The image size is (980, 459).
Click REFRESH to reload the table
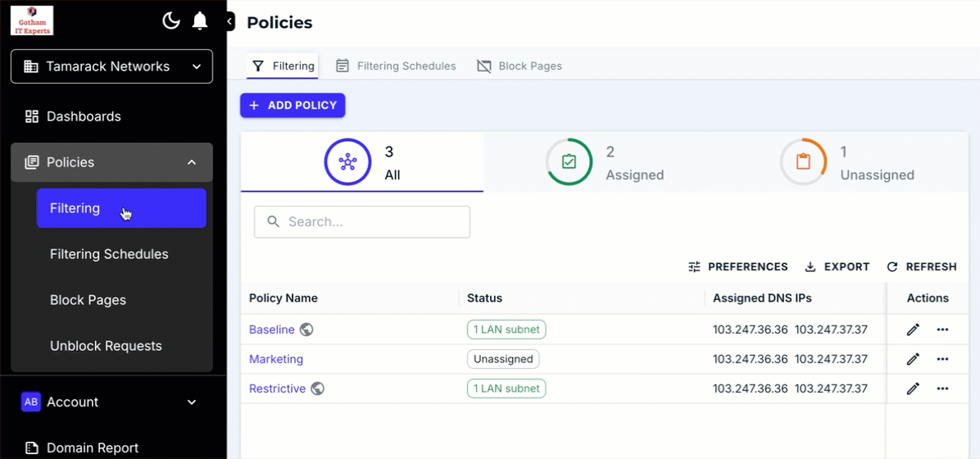[x=921, y=267]
